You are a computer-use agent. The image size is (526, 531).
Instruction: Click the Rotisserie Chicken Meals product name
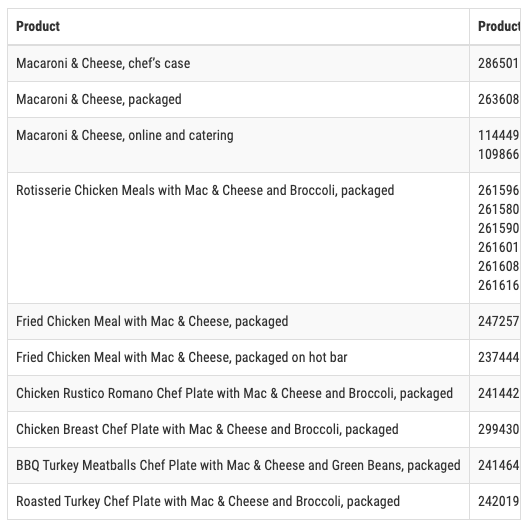pos(205,190)
